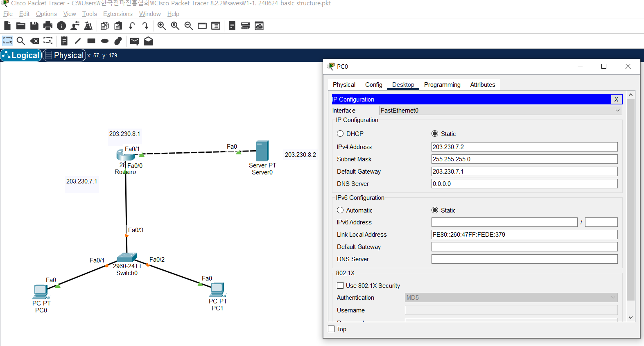This screenshot has width=644, height=346.
Task: Reset the workspace zoom
Action: pos(175,26)
